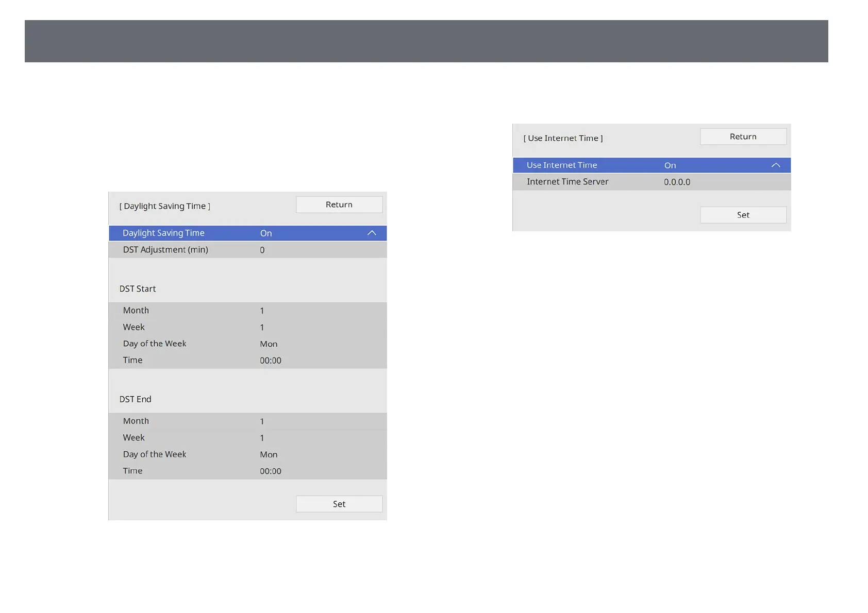
Task: Click the [ Daylight Saving Time ] panel title
Action: click(x=165, y=206)
